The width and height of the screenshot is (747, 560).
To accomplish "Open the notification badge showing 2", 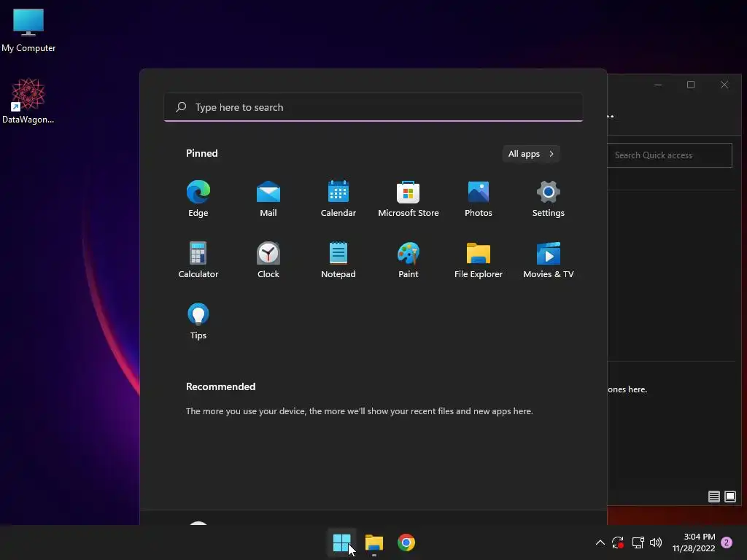I will pyautogui.click(x=727, y=542).
